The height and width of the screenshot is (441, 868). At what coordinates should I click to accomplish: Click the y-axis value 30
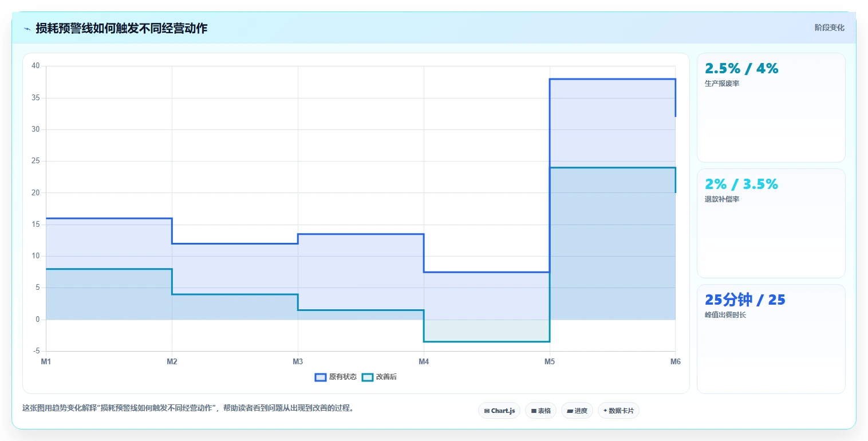coord(35,129)
